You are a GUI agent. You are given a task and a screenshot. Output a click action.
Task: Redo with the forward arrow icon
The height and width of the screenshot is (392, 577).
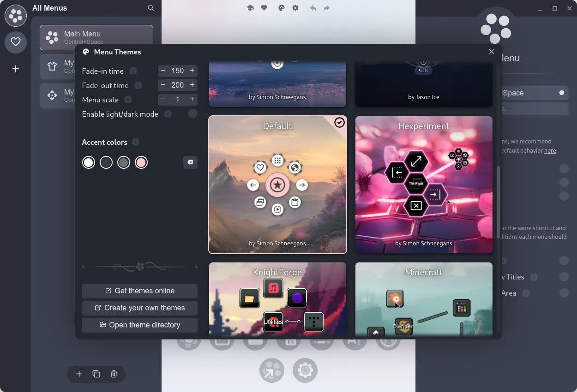326,8
